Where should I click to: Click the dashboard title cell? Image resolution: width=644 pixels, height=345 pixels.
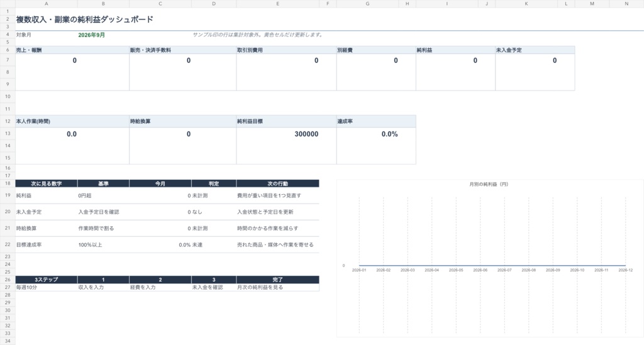pyautogui.click(x=85, y=19)
